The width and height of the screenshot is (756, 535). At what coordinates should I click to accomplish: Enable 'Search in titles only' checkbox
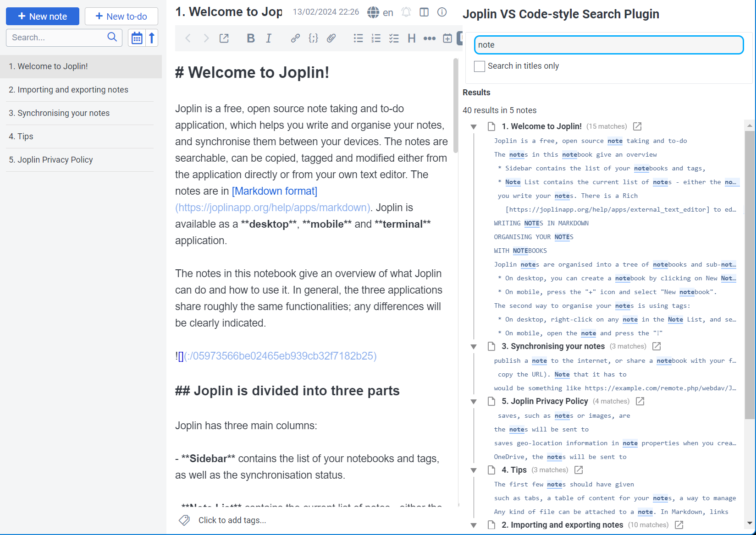[480, 66]
